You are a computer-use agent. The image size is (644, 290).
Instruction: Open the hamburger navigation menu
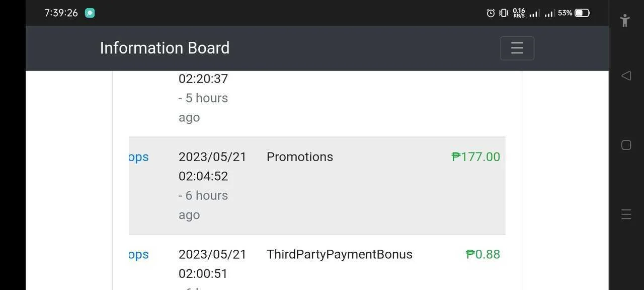517,48
